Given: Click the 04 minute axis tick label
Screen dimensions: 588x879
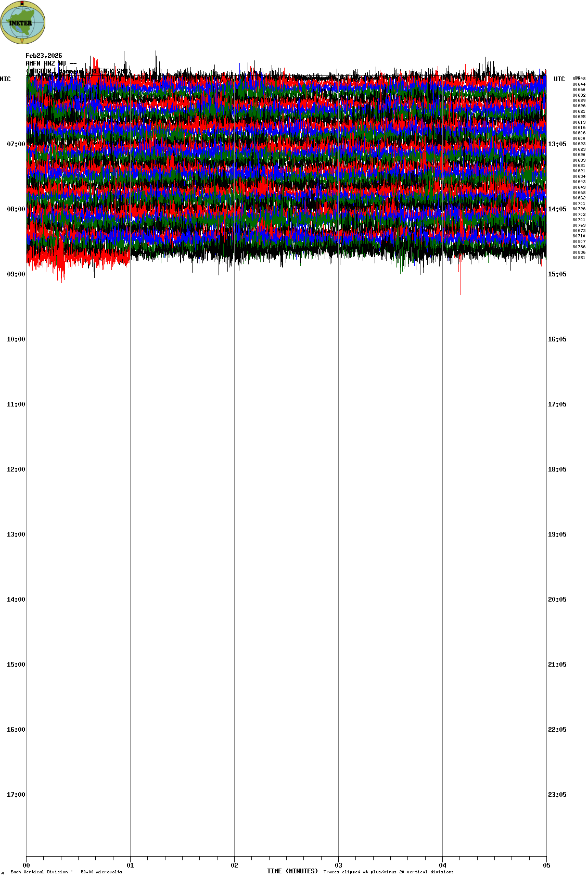Looking at the screenshot, I should 443,865.
